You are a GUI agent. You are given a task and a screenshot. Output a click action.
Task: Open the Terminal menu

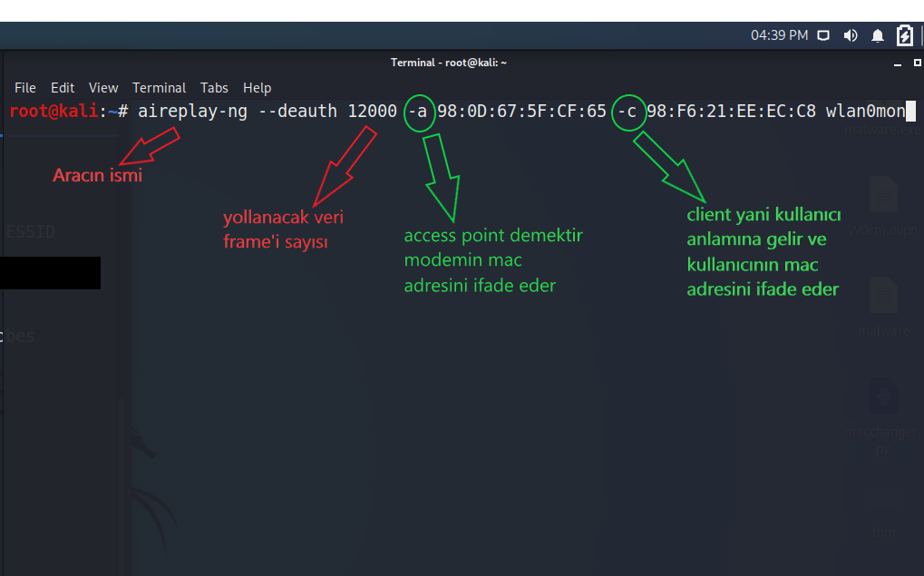159,88
